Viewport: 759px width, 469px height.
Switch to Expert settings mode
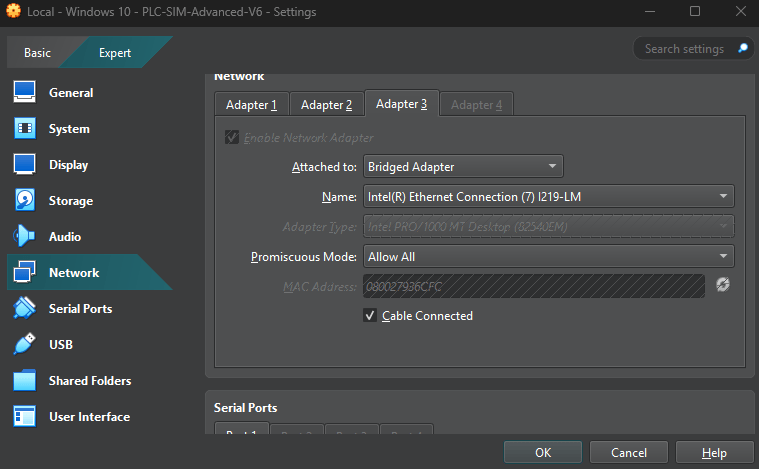tap(114, 53)
